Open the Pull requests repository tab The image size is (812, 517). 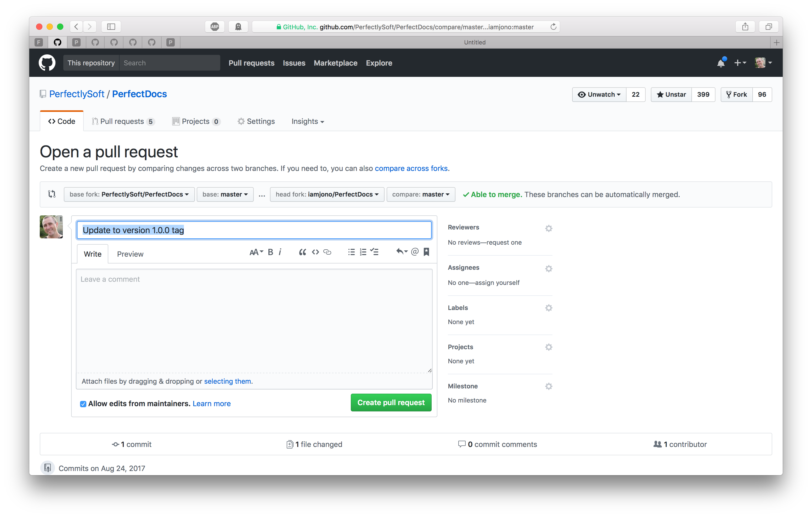tap(123, 121)
